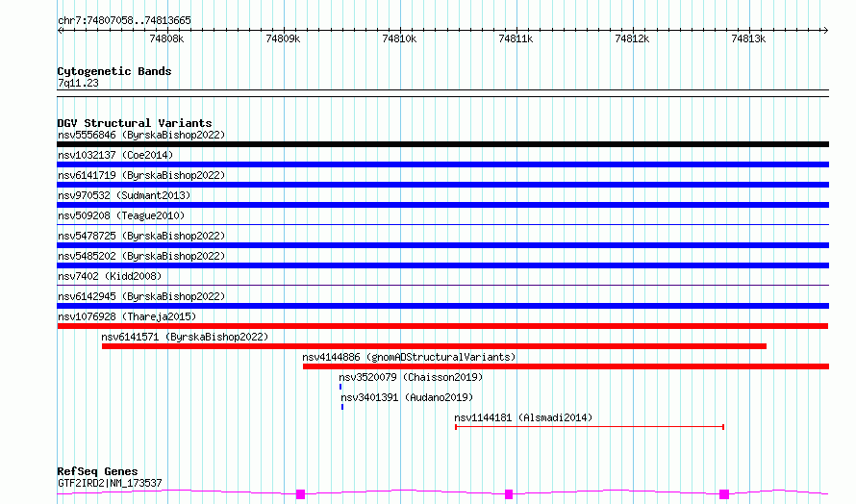The height and width of the screenshot is (504, 856).
Task: Click the 74811k ruler label
Action: (516, 39)
